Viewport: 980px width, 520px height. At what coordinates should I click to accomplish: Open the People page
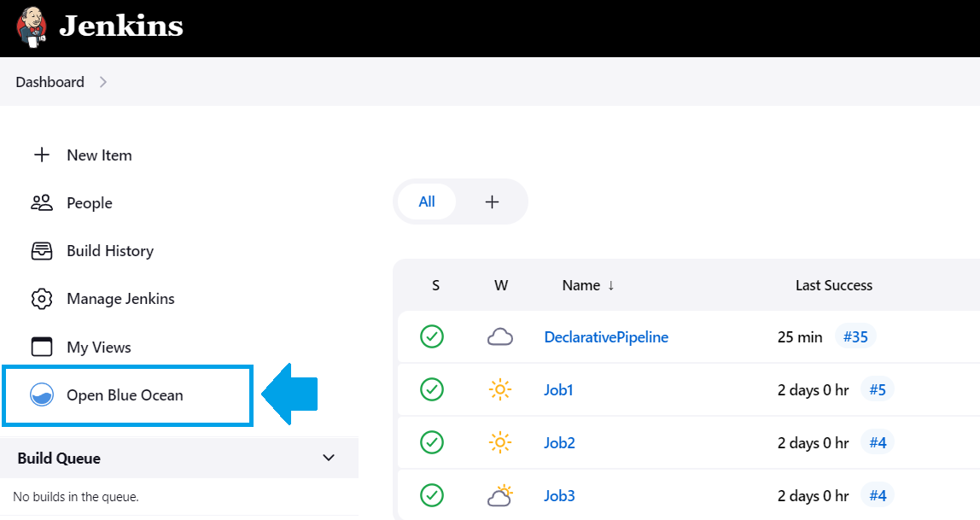click(90, 203)
